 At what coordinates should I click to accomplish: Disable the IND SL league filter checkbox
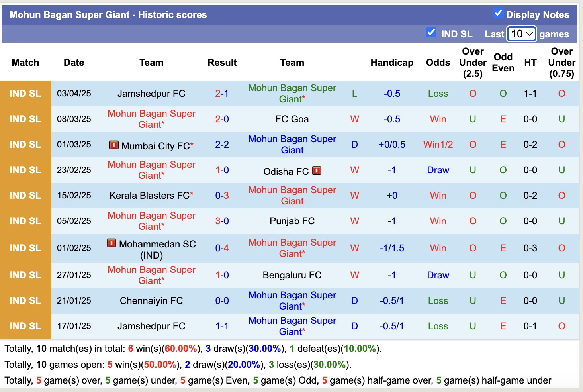pyautogui.click(x=431, y=33)
